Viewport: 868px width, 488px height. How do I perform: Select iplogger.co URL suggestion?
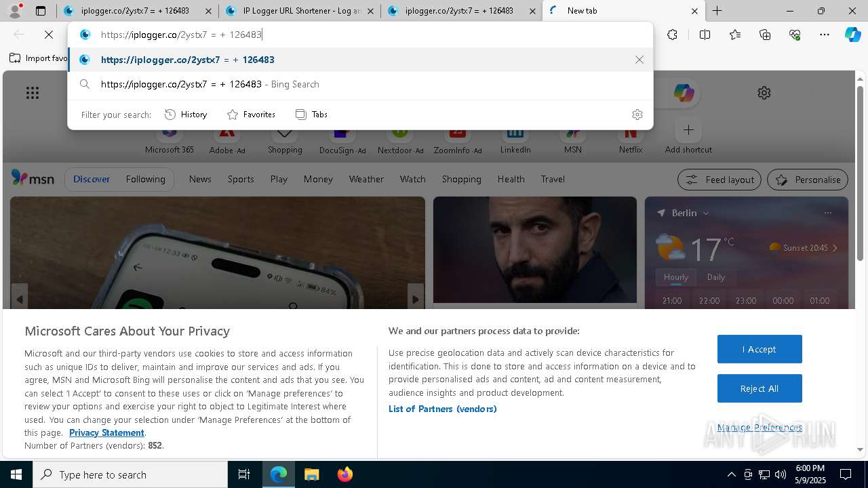pos(360,60)
